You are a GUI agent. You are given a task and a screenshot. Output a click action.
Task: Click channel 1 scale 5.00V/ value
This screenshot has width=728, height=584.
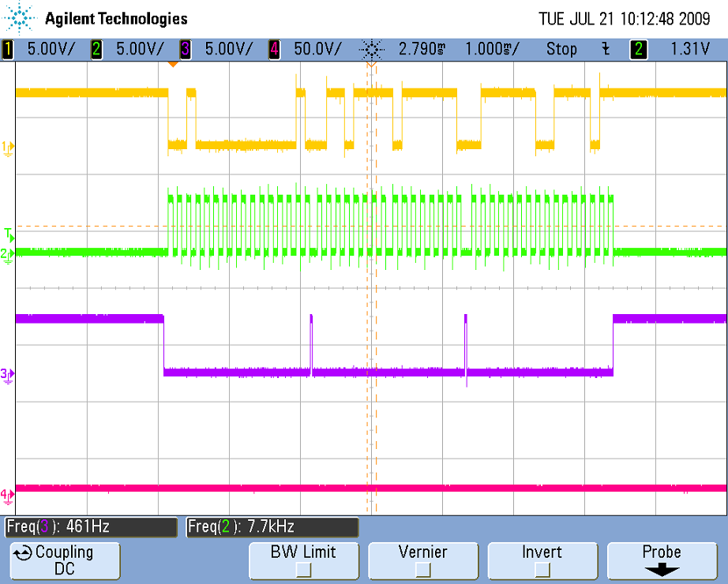pyautogui.click(x=51, y=49)
